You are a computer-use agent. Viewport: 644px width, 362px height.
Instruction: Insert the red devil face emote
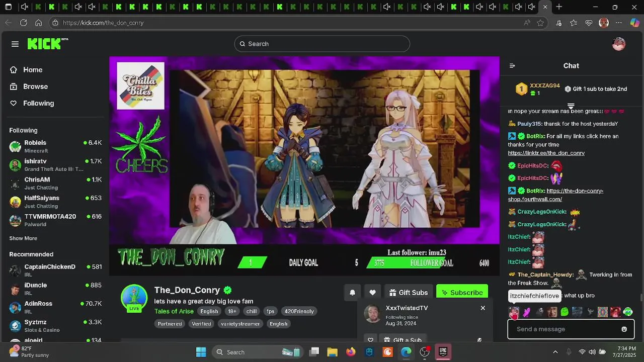615,312
